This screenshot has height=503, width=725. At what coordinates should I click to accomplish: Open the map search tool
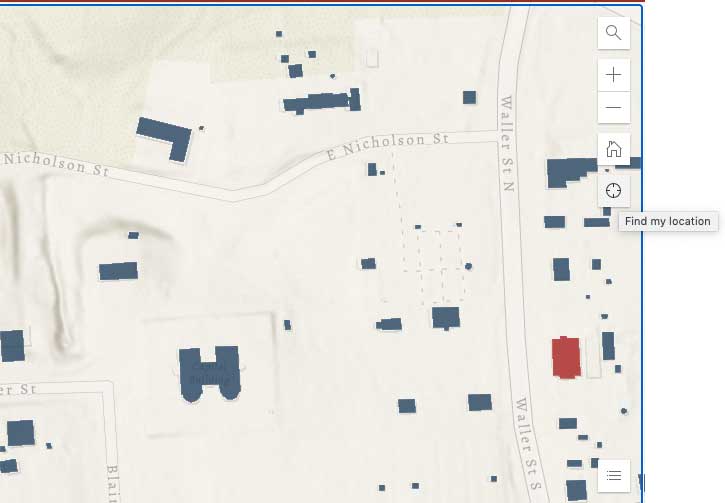(x=614, y=33)
